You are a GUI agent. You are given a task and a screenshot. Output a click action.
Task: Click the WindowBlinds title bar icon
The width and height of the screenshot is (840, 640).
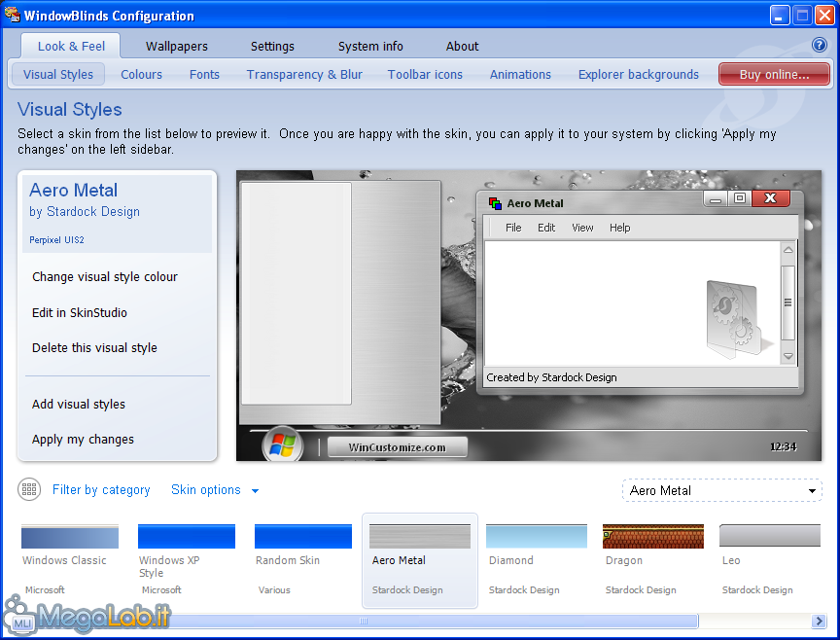pos(12,15)
